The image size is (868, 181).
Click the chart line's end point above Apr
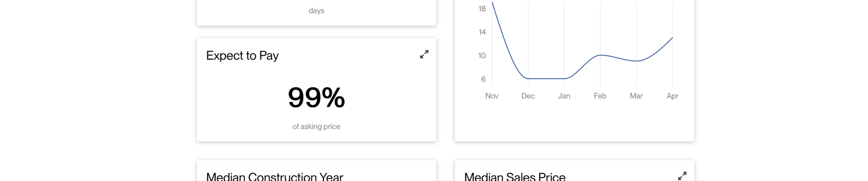coord(672,38)
